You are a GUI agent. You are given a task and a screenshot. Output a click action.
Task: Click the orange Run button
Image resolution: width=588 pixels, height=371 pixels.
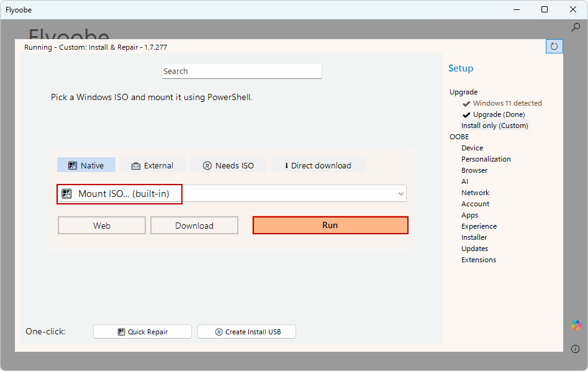(x=330, y=225)
